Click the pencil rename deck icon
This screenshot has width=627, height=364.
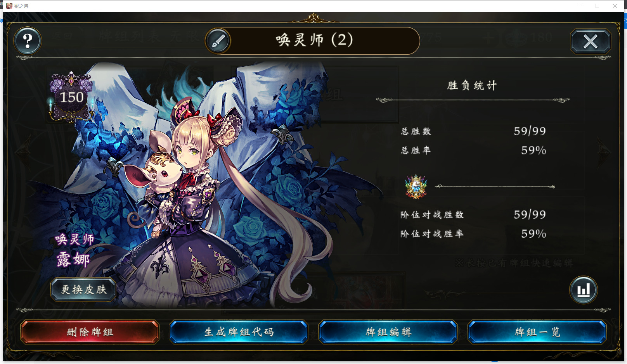coord(218,41)
